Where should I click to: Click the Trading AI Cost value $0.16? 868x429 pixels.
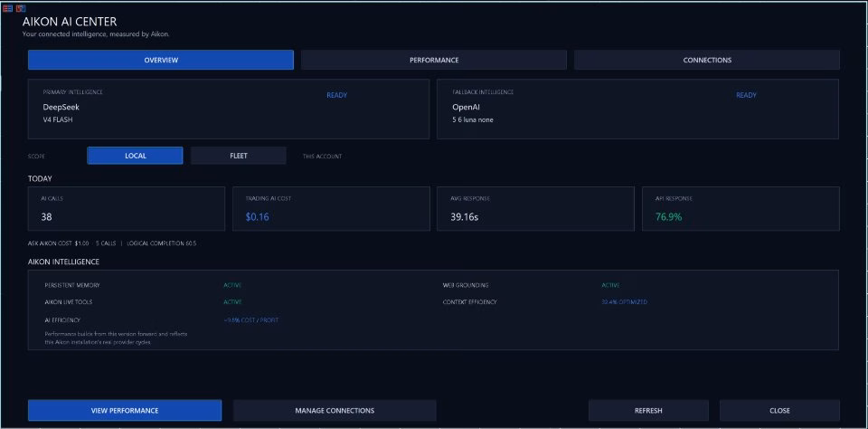[x=258, y=216]
